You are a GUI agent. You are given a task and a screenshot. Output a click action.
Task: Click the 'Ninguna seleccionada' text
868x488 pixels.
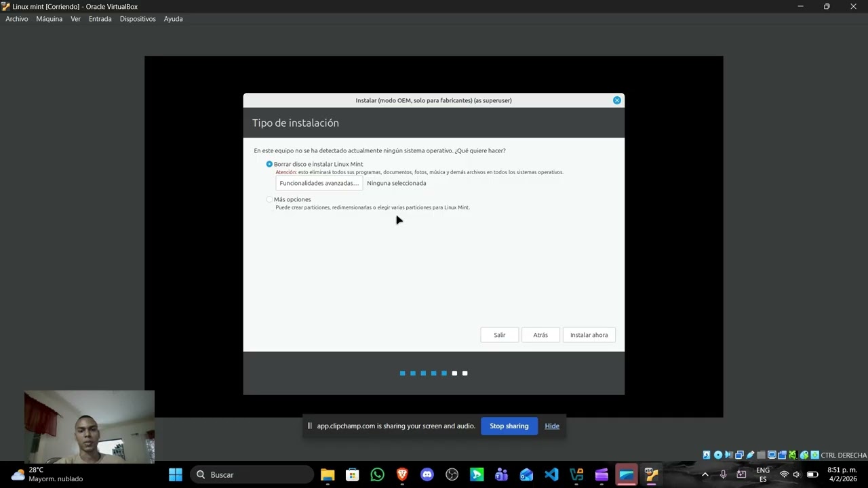[397, 183]
